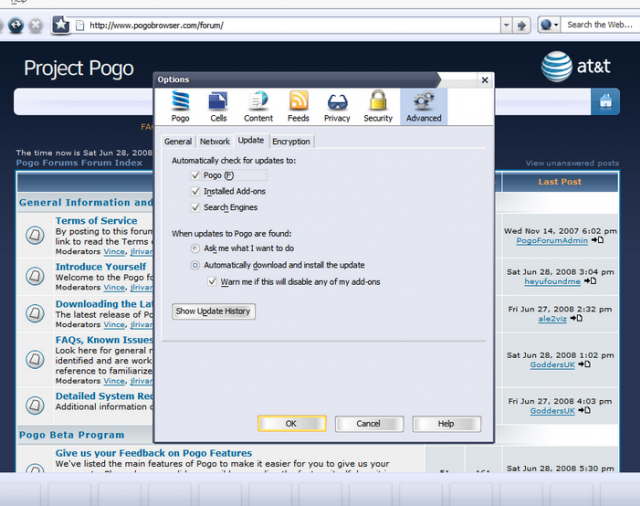The image size is (640, 506).
Task: Open the Introduce Yourself forum link
Action: pyautogui.click(x=101, y=266)
